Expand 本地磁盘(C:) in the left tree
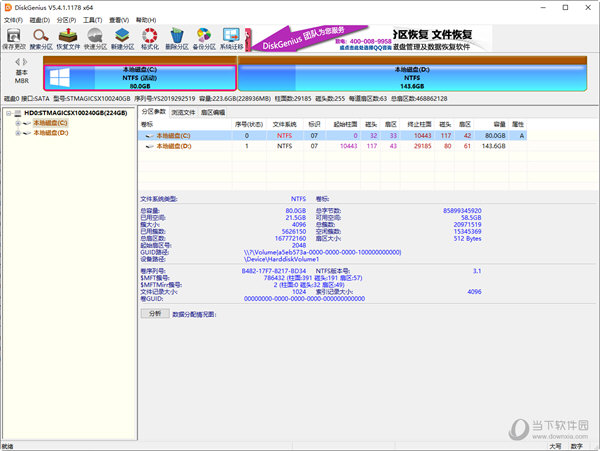600x451 pixels. 17,123
